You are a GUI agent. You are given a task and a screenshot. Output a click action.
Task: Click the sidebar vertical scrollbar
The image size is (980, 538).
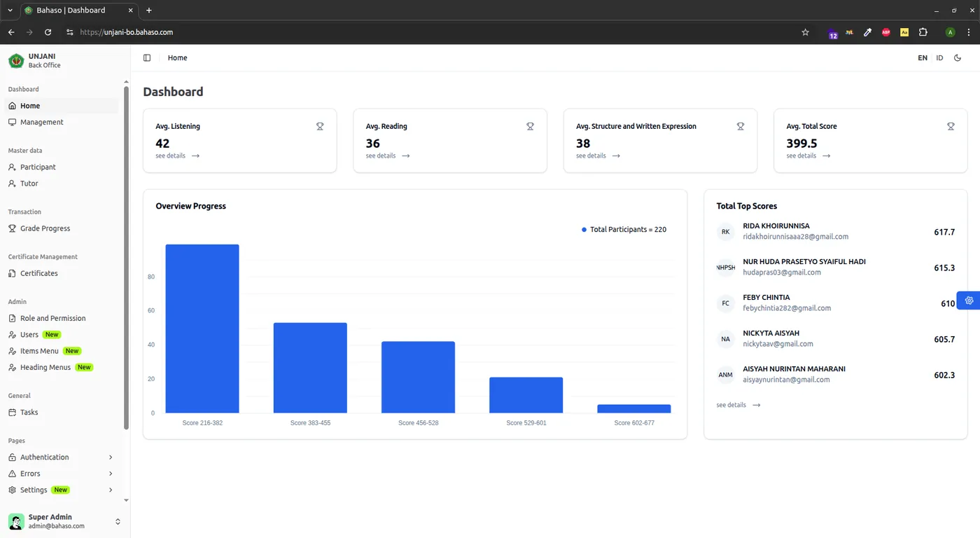point(126,258)
